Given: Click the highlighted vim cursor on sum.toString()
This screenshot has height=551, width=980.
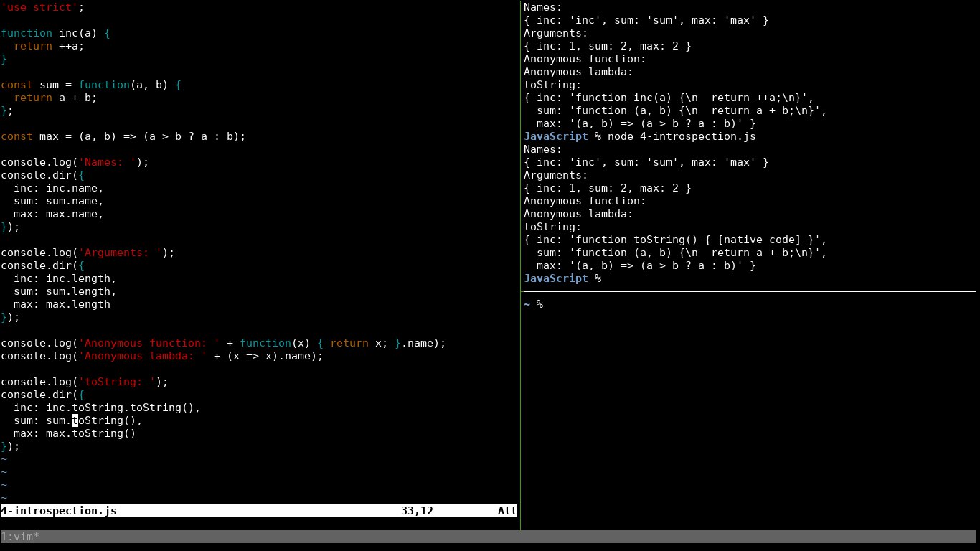Looking at the screenshot, I should [x=75, y=420].
